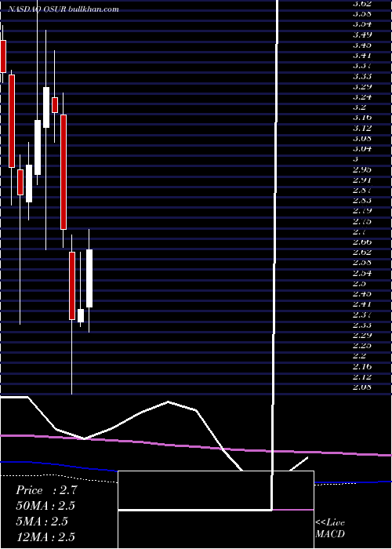
Task: Select the '5MA : 2.5' legend line
Action: click(42, 522)
